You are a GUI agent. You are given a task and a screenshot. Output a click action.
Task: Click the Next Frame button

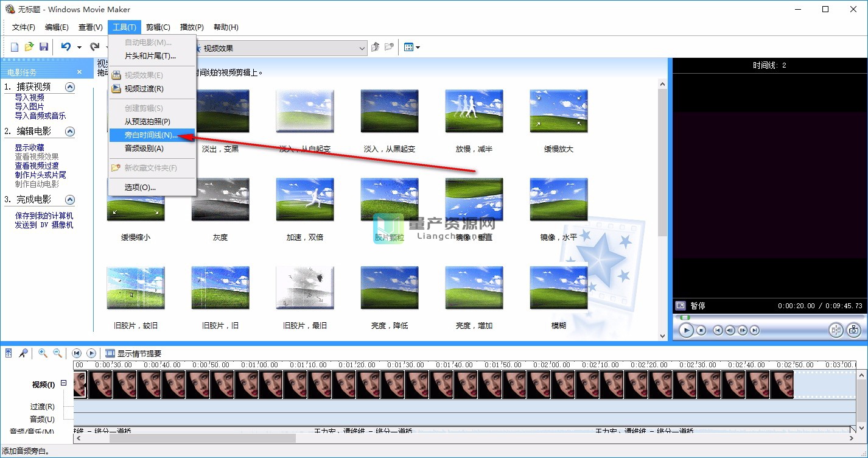(x=743, y=330)
